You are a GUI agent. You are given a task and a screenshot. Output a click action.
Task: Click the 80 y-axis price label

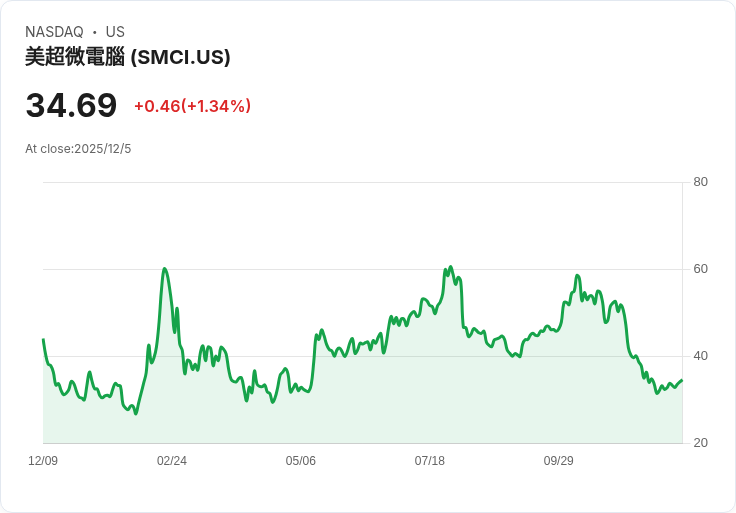tap(700, 182)
